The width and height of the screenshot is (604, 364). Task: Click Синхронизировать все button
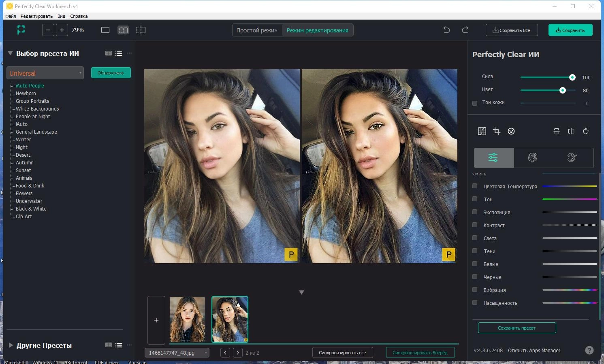tap(342, 353)
